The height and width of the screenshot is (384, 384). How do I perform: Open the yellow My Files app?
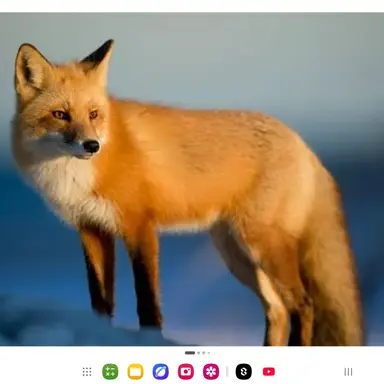pyautogui.click(x=135, y=372)
